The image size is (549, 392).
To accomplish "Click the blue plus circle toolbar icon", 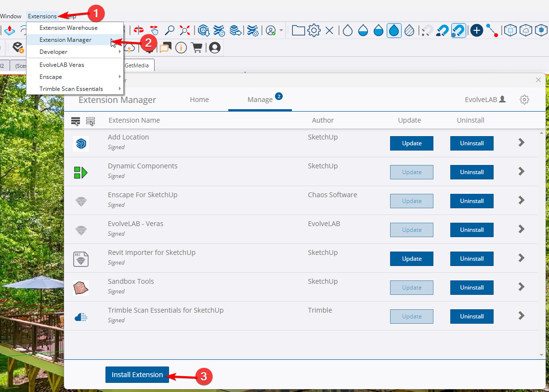I will coord(477,30).
